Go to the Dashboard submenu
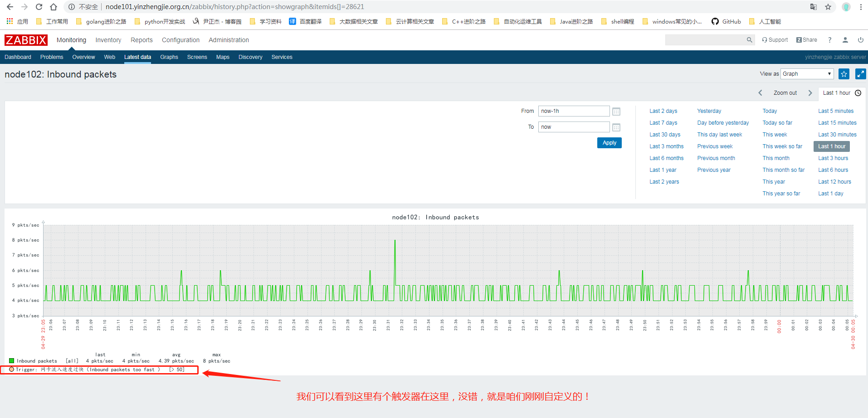868x418 pixels. 18,57
